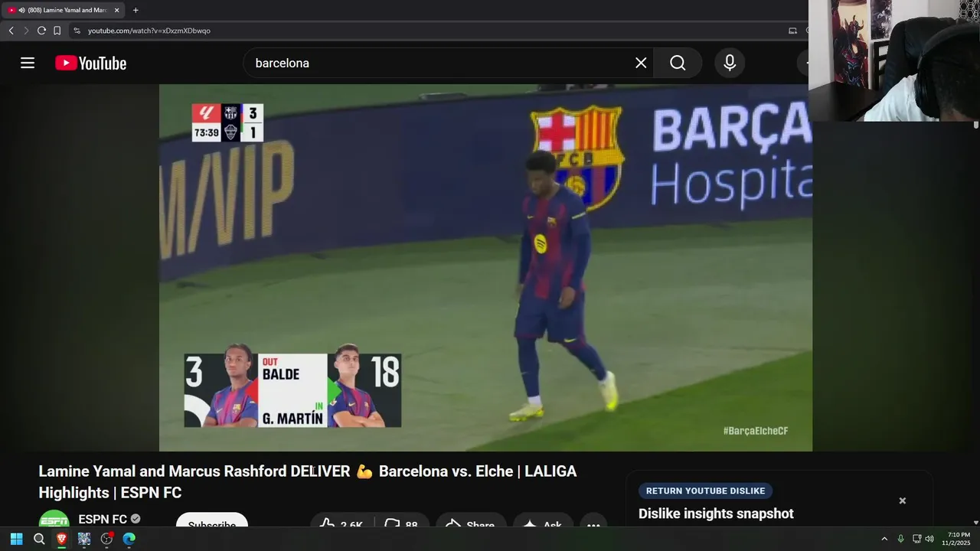Select the Lamine Yamal YouTube tab

point(64,10)
